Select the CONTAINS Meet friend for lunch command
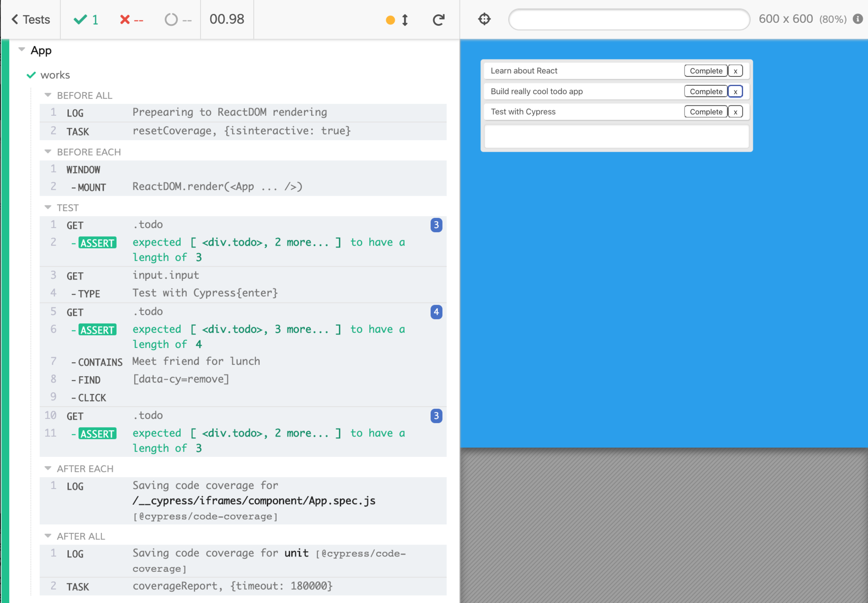868x603 pixels. click(196, 361)
